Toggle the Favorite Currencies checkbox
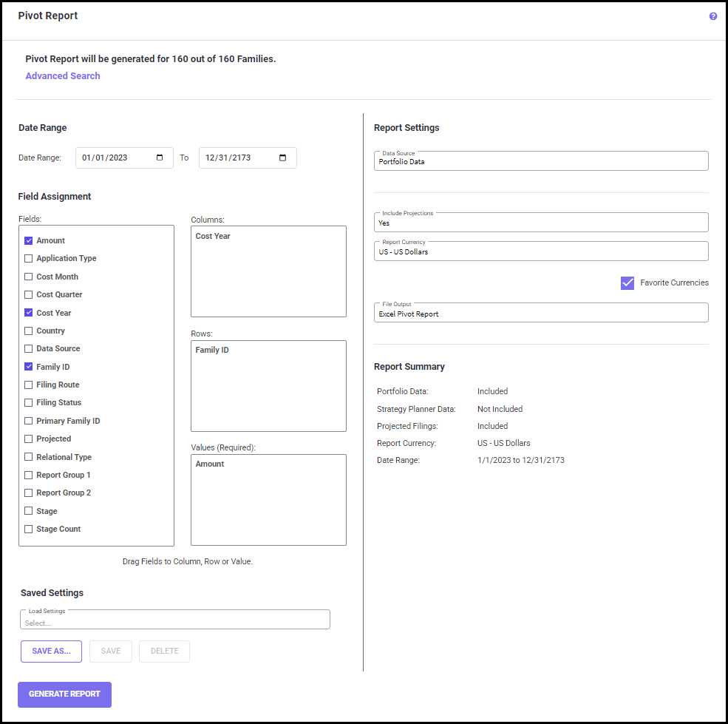 tap(627, 283)
